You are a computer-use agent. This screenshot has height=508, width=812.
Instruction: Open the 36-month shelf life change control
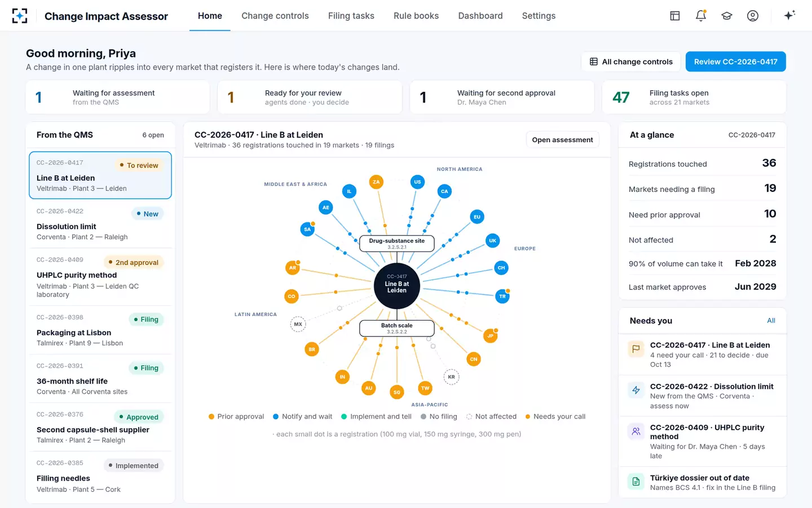tap(100, 379)
